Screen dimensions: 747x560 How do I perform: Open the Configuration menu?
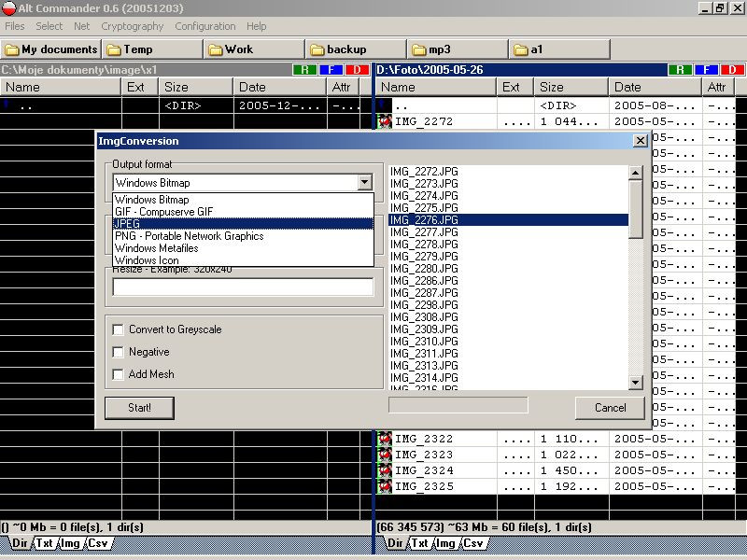tap(205, 26)
